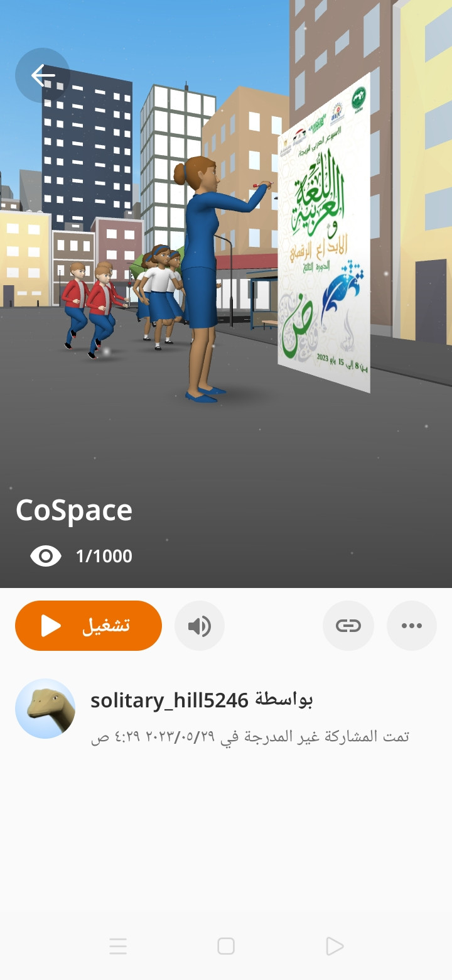Open solitary_hill5246 user profile link
452x980 pixels.
[169, 700]
